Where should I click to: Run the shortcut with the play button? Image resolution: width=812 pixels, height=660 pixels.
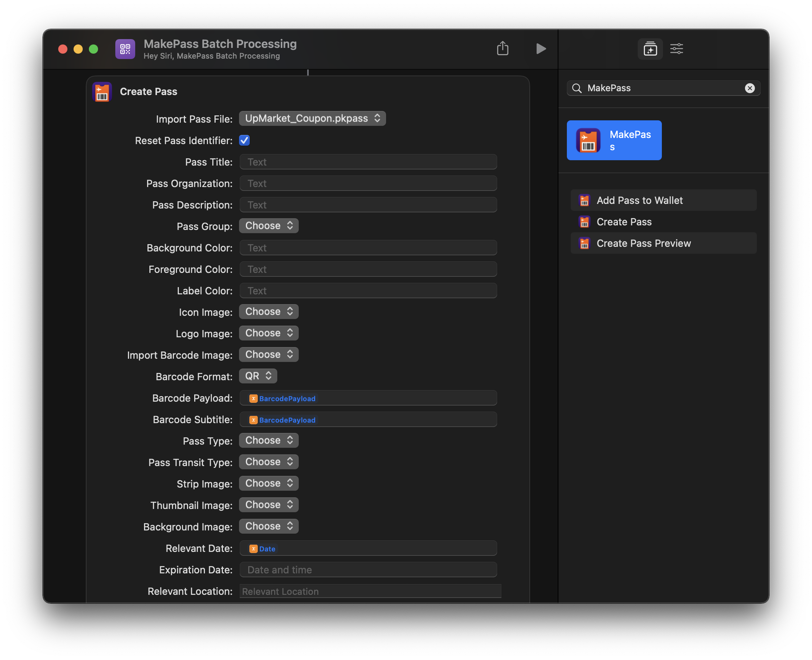540,49
